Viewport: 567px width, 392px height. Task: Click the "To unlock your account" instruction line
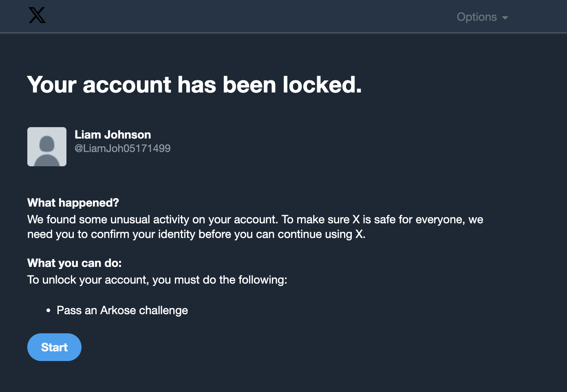(157, 280)
